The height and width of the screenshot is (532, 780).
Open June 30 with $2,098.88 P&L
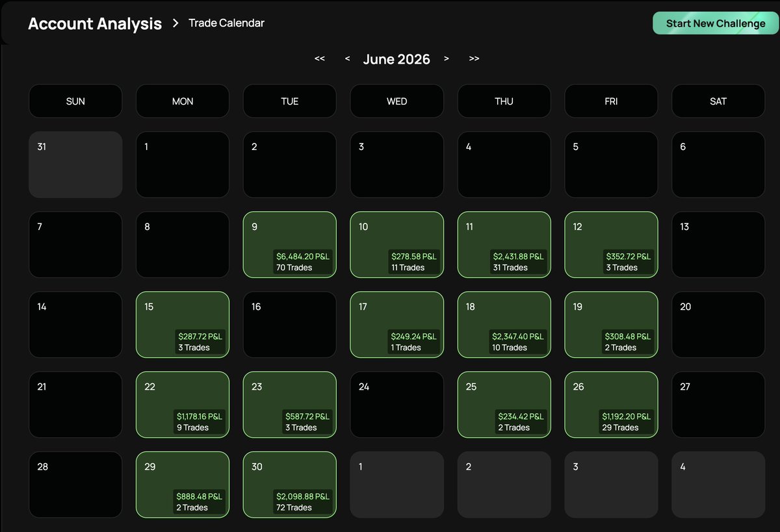(290, 485)
